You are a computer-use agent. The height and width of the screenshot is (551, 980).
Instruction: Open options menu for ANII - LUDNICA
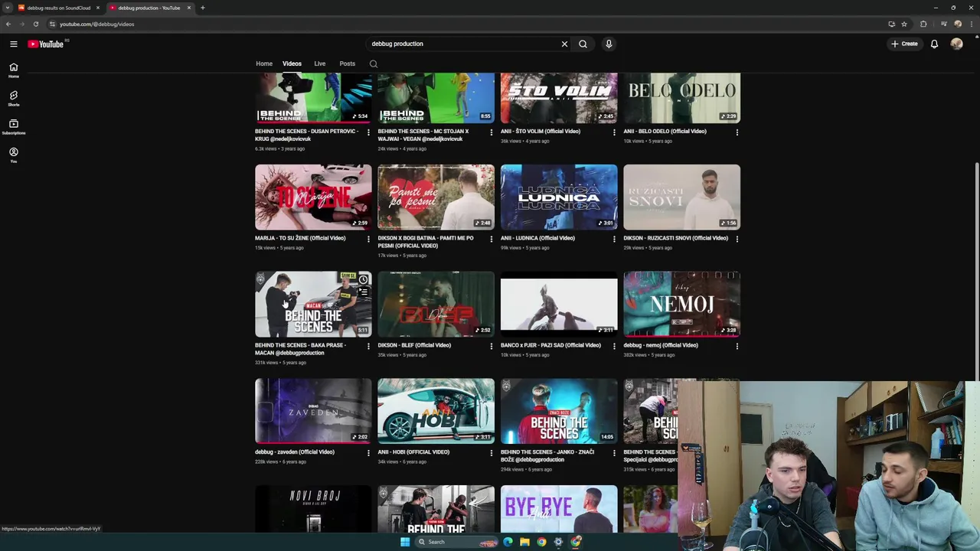coord(614,239)
